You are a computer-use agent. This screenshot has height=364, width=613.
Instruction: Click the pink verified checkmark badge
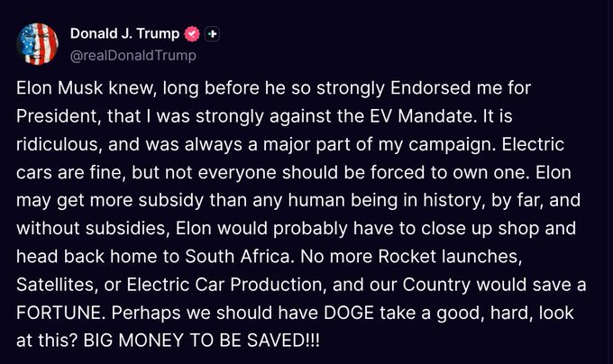[191, 35]
